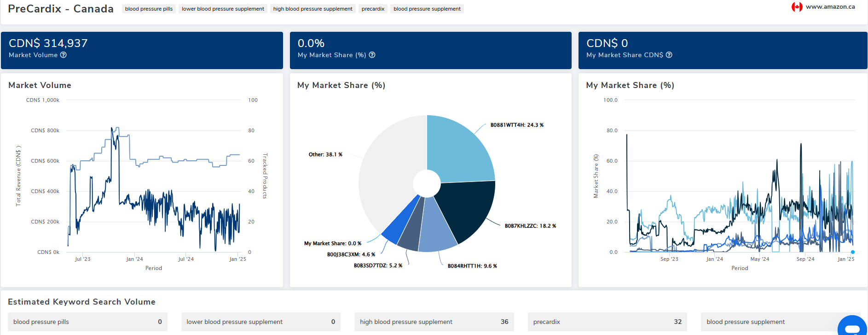Click the 'Market Share (%)' vertical axis label
The width and height of the screenshot is (868, 335).
pos(596,176)
